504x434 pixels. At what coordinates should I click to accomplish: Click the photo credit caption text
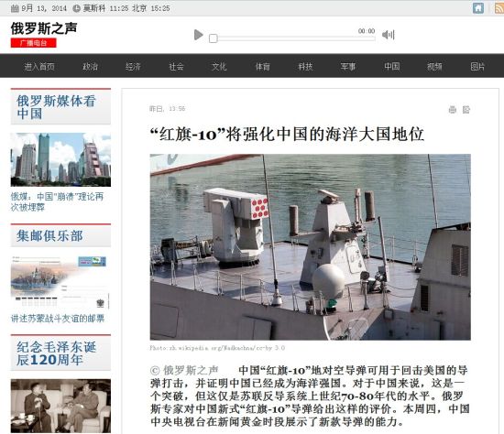point(217,348)
